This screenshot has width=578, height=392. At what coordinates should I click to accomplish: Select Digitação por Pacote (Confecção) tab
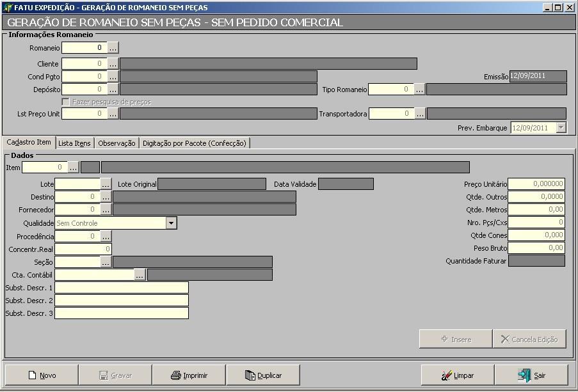tap(194, 143)
